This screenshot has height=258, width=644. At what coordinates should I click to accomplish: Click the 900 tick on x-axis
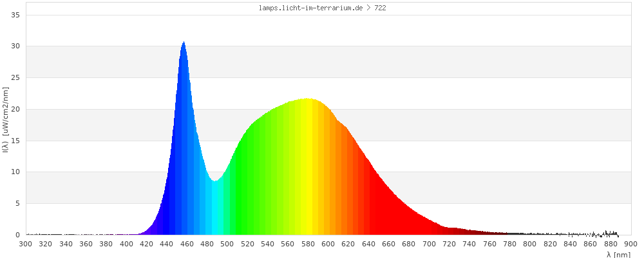pyautogui.click(x=630, y=244)
